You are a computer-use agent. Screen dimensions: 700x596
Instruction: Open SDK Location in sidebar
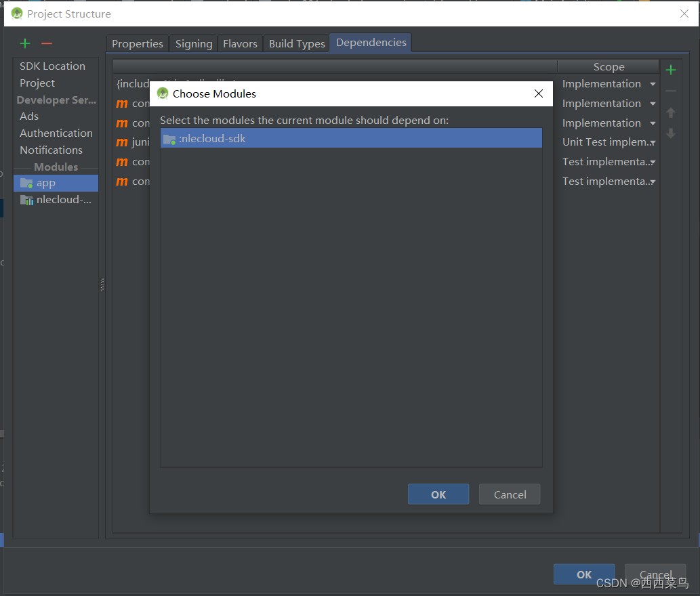click(53, 66)
